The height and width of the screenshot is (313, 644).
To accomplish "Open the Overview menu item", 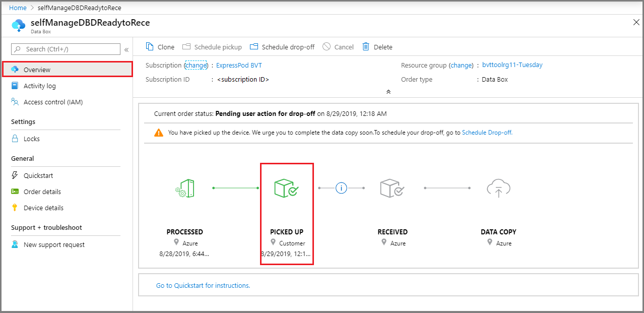I will pyautogui.click(x=68, y=70).
